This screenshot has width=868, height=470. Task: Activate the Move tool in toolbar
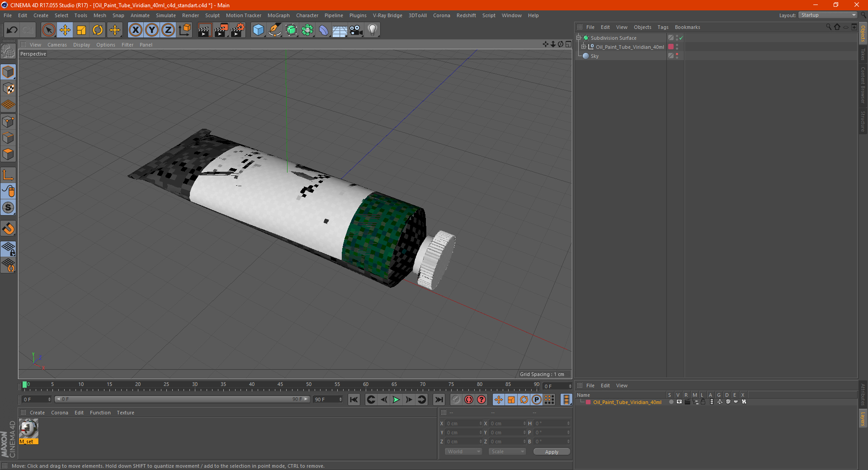click(65, 30)
